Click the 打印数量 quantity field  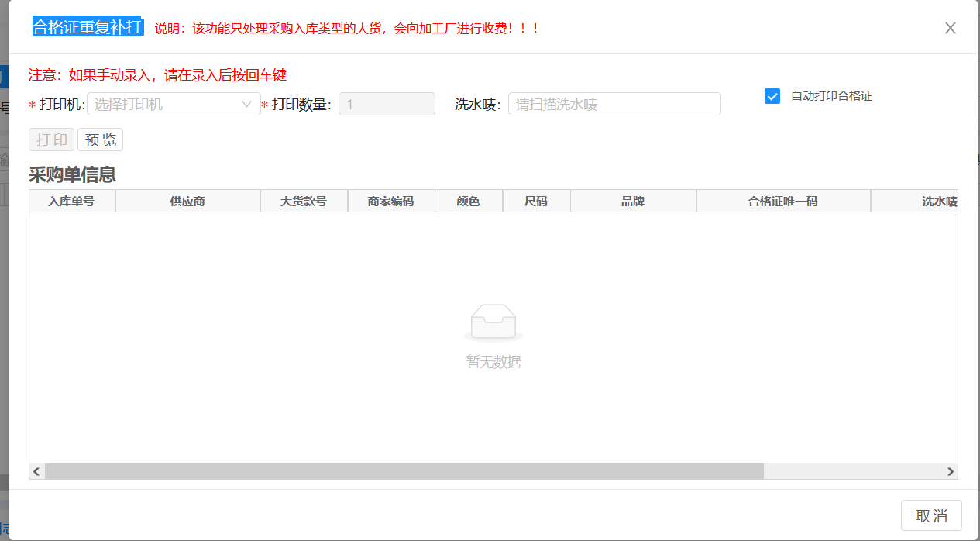(386, 104)
